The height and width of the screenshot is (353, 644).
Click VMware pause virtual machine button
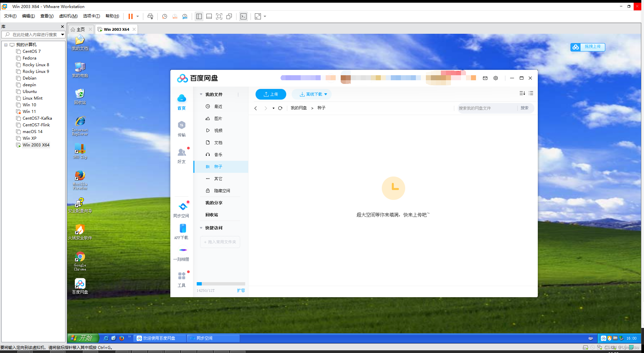[x=131, y=16]
